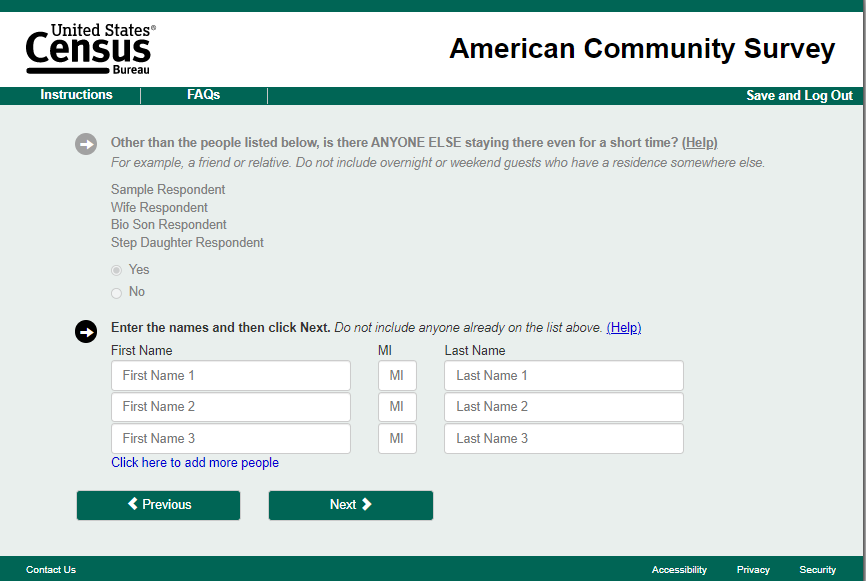Click the First Name 1 field
866x581 pixels.
tap(231, 376)
